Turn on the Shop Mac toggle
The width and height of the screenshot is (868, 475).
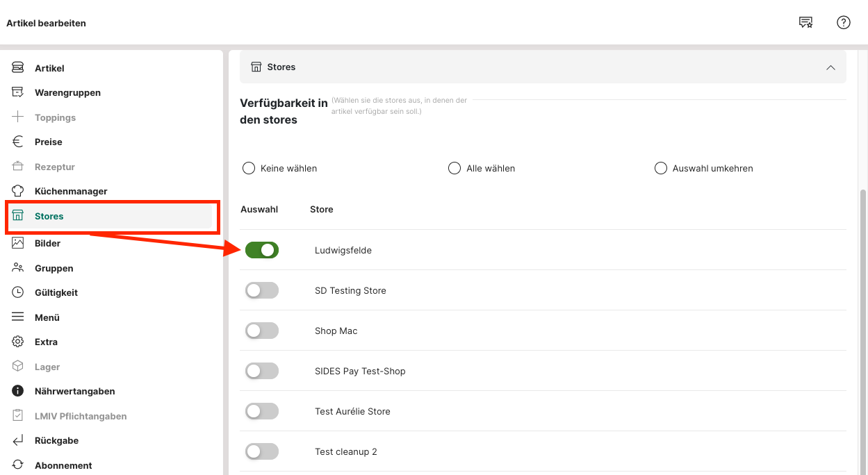coord(262,331)
